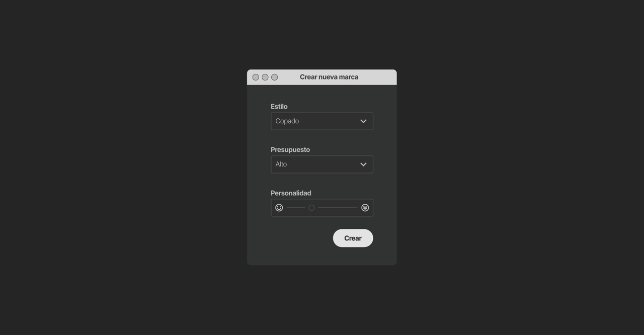Select the Copado value text
Viewport: 644px width, 335px height.
pyautogui.click(x=287, y=121)
